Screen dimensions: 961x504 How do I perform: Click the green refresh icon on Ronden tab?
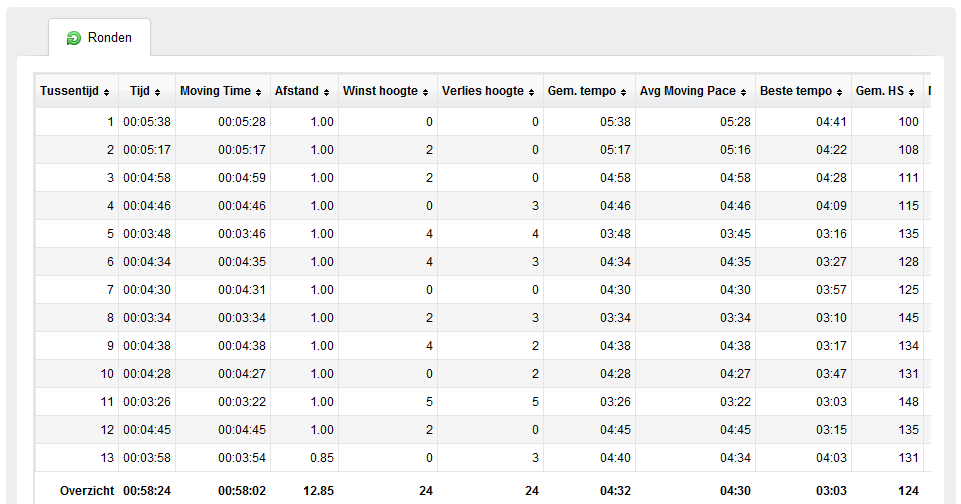[74, 38]
